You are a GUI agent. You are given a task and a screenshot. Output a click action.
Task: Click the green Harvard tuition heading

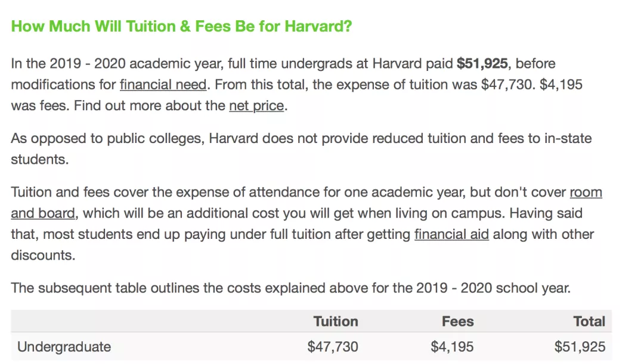coord(182,27)
